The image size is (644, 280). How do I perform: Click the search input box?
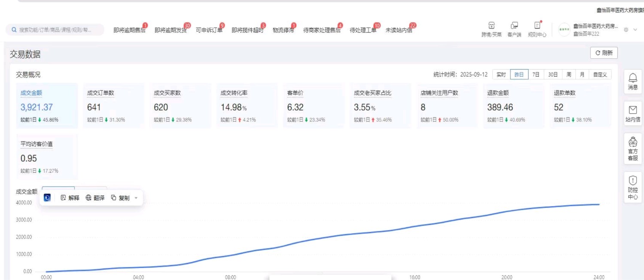(55, 30)
